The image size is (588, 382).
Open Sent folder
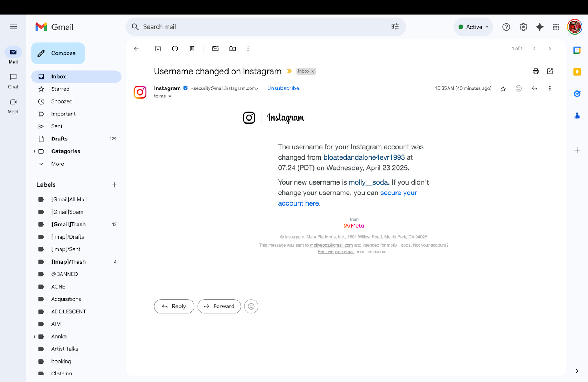click(76, 126)
